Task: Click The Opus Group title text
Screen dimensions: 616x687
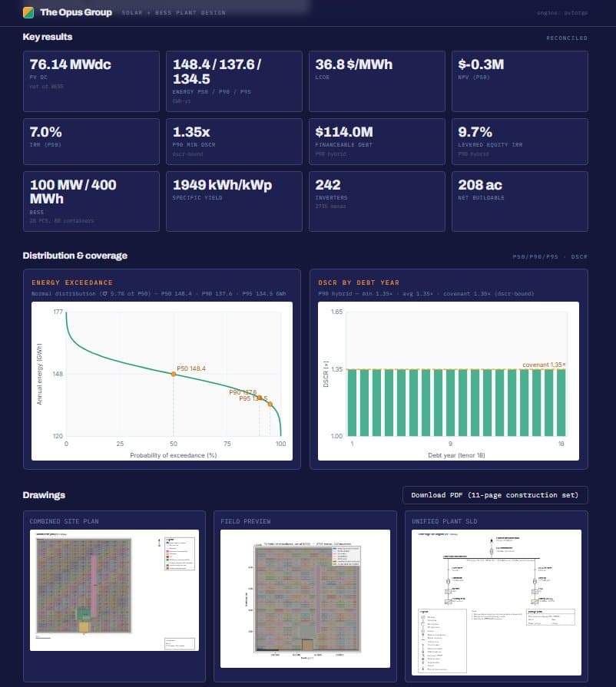Action: (76, 12)
